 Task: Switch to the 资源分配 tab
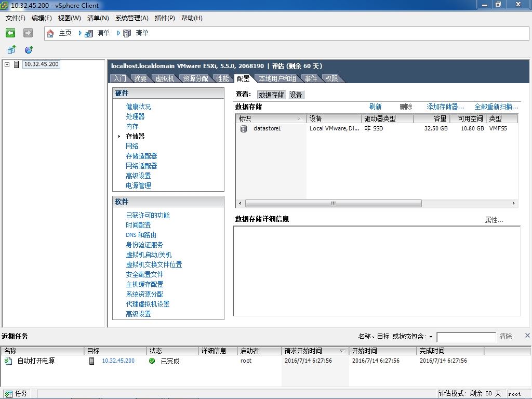coord(195,79)
